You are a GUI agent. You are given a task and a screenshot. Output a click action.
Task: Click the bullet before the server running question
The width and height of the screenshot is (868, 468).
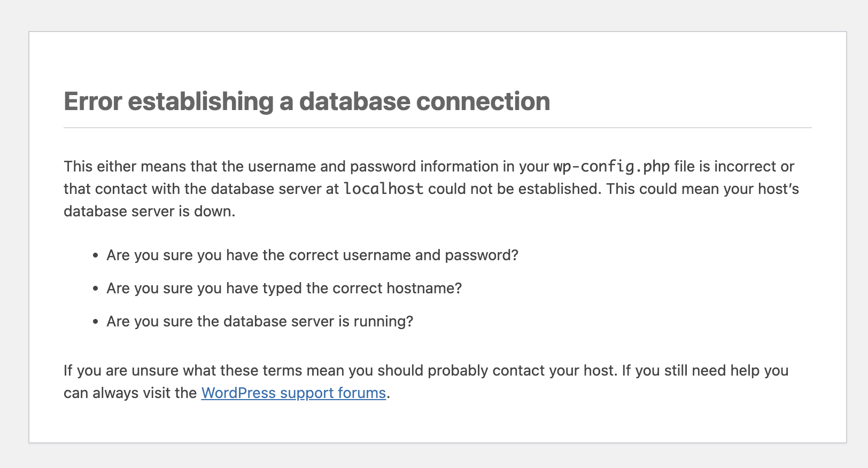point(96,322)
